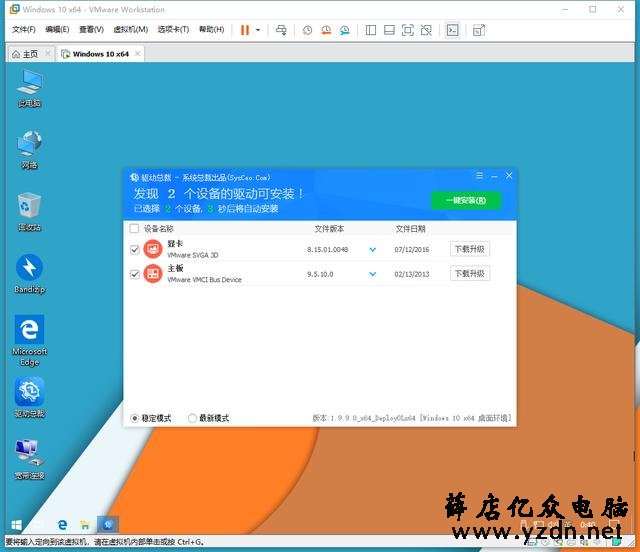Select the version text 8.15.01.0048
Viewport: 640px width, 552px height.
click(327, 249)
